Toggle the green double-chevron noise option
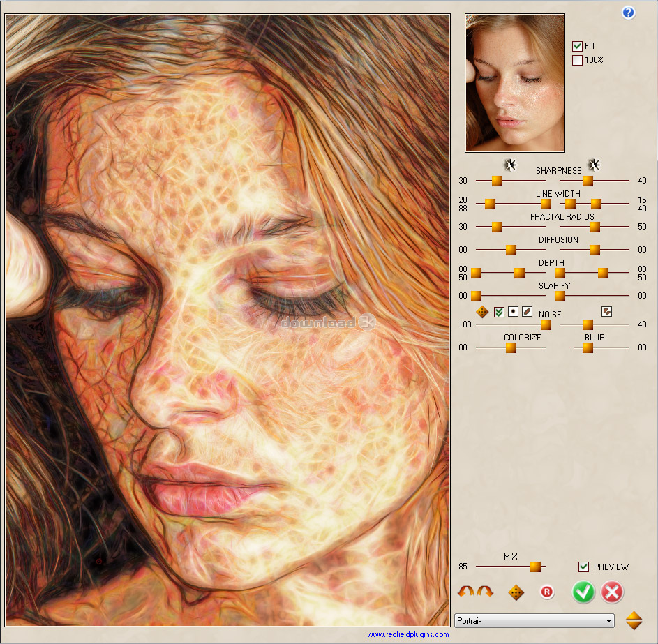 coord(499,312)
